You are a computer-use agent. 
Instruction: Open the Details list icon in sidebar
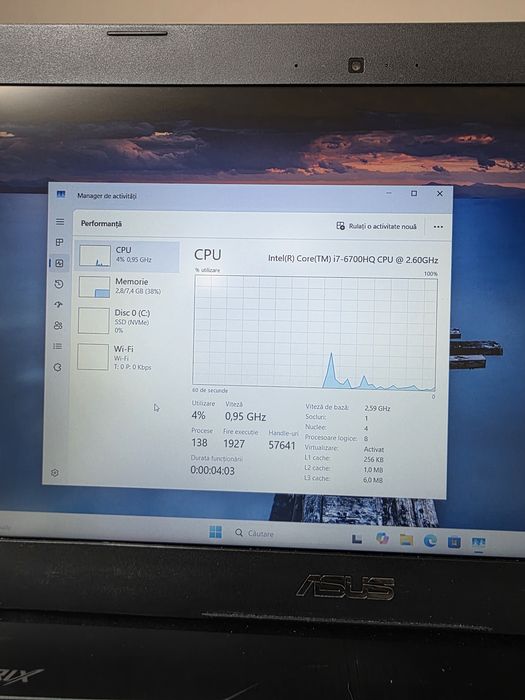58,346
